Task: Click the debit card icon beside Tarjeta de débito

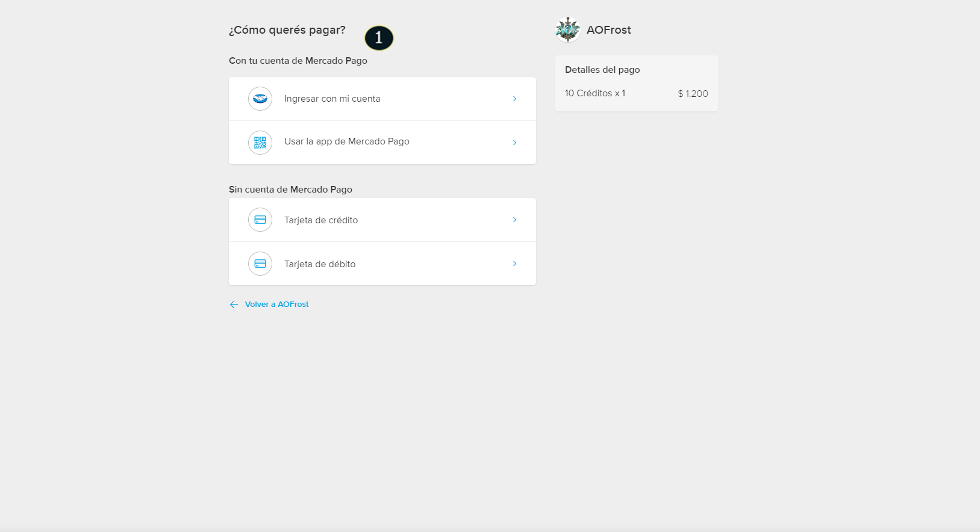Action: point(260,264)
